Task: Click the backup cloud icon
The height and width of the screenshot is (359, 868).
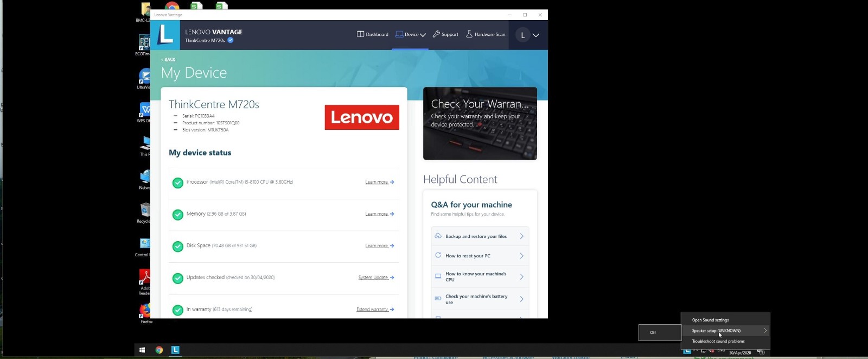Action: pos(438,236)
